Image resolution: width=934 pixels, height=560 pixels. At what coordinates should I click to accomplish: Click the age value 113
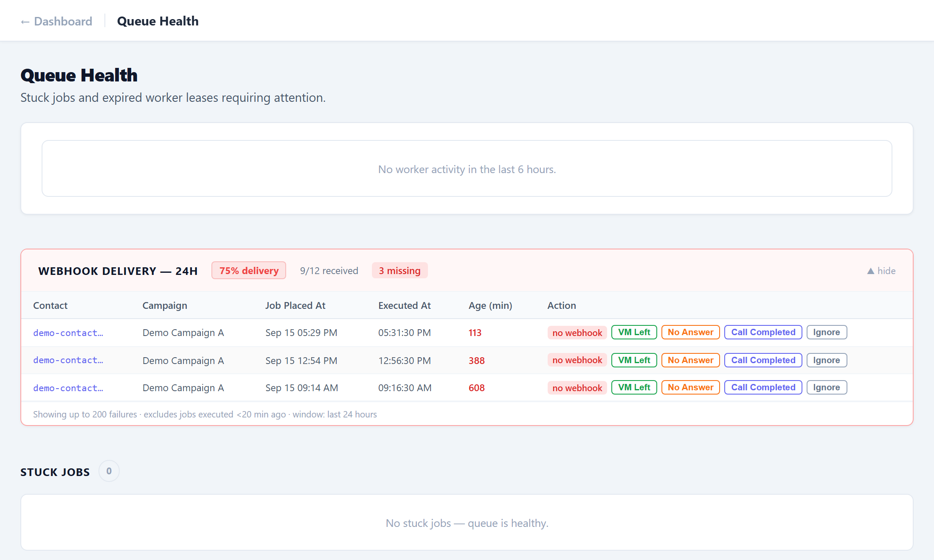475,333
